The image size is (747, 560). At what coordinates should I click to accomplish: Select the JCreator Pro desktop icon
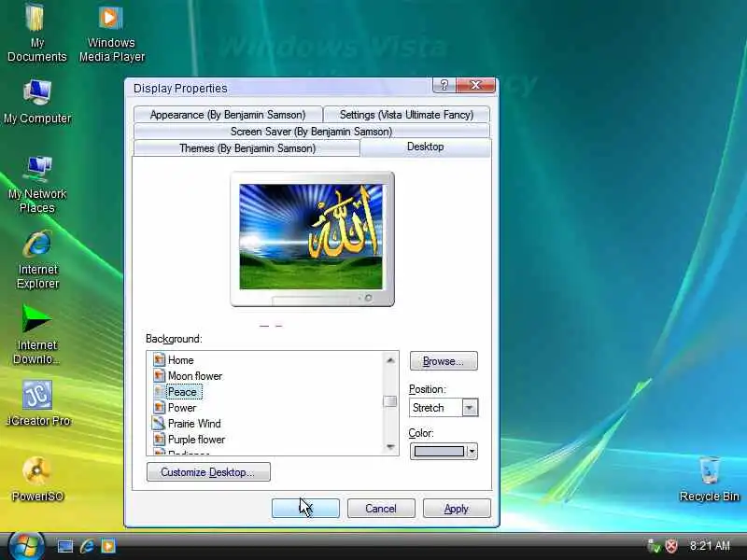tap(38, 404)
